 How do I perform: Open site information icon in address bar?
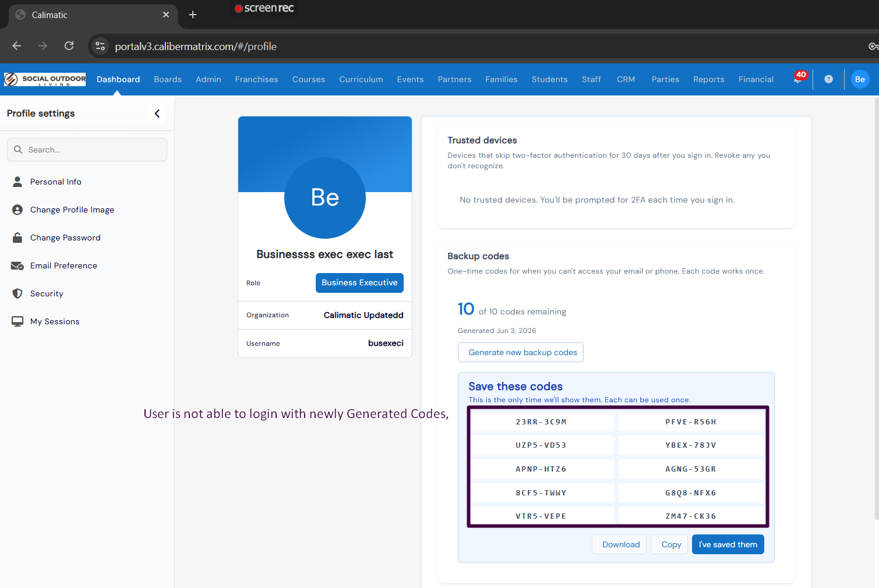100,46
